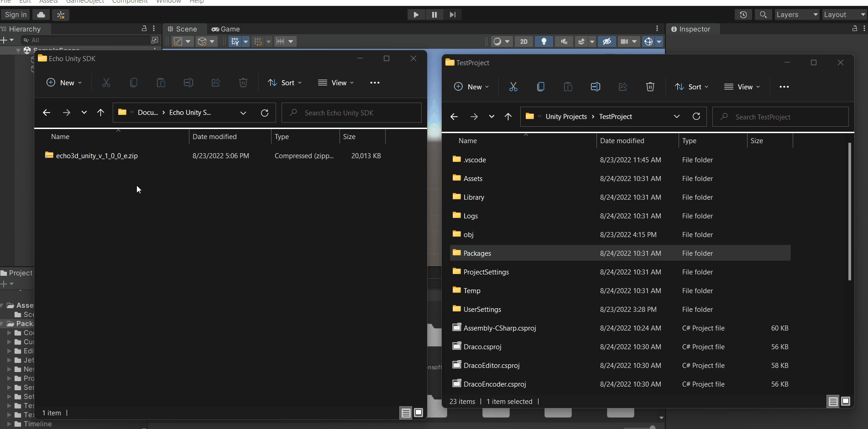Click the collab disabled icon beside cloud
Viewport: 868px width, 429px height.
[61, 15]
